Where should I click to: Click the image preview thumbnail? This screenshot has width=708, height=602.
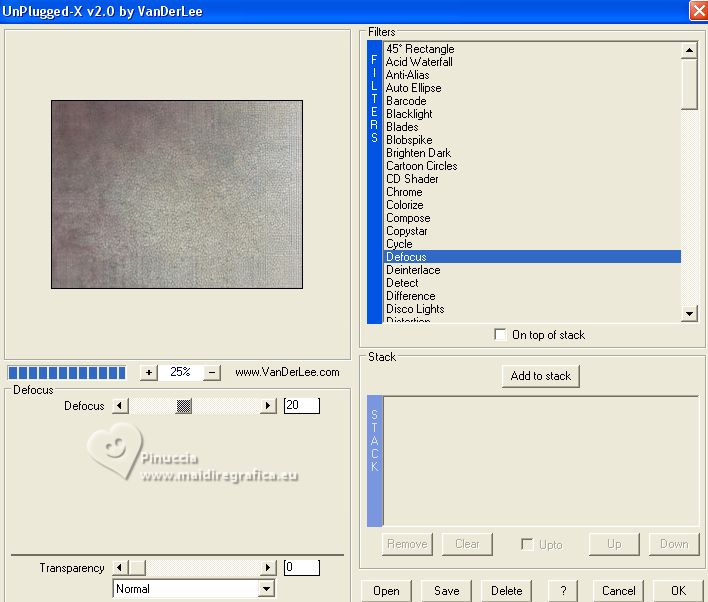(177, 194)
